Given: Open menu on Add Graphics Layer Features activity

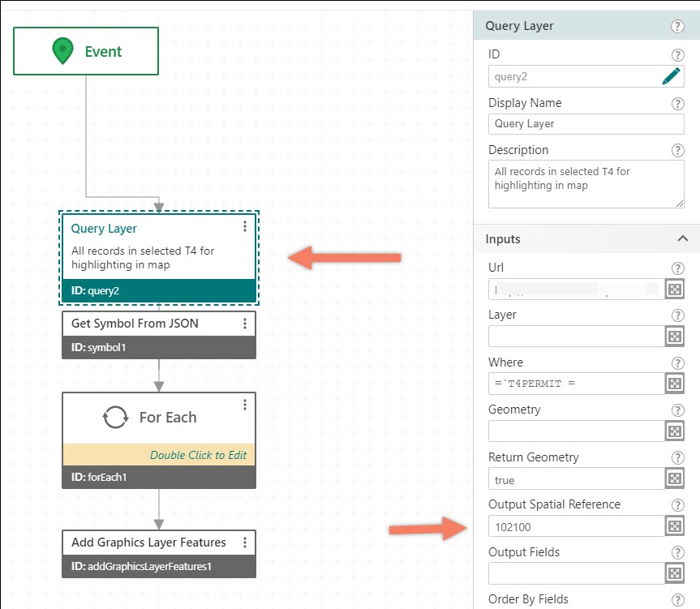Looking at the screenshot, I should 245,543.
